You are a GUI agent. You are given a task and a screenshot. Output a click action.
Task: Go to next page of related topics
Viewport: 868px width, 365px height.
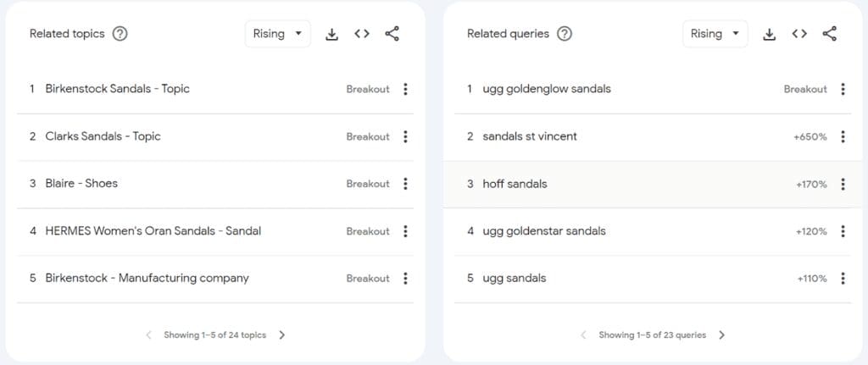click(x=281, y=335)
